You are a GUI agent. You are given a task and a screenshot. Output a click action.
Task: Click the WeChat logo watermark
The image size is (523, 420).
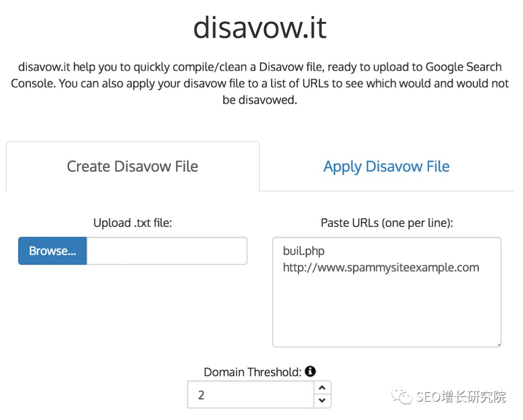click(x=402, y=396)
